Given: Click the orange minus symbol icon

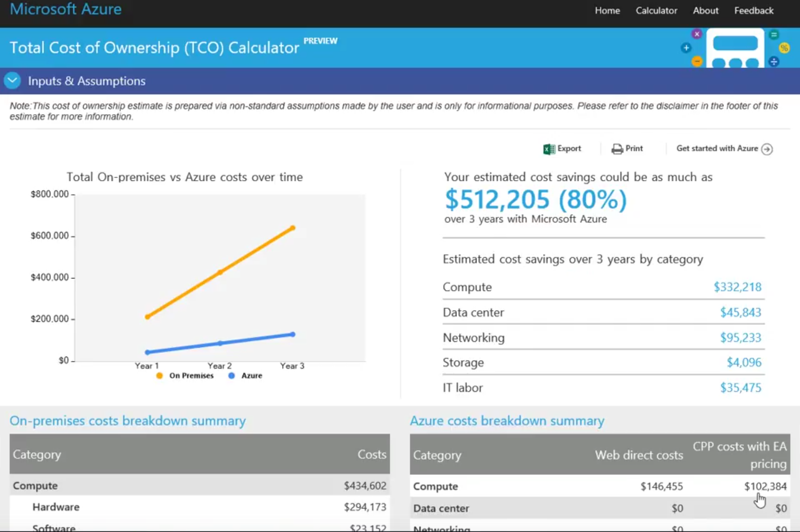Looking at the screenshot, I should 697,62.
